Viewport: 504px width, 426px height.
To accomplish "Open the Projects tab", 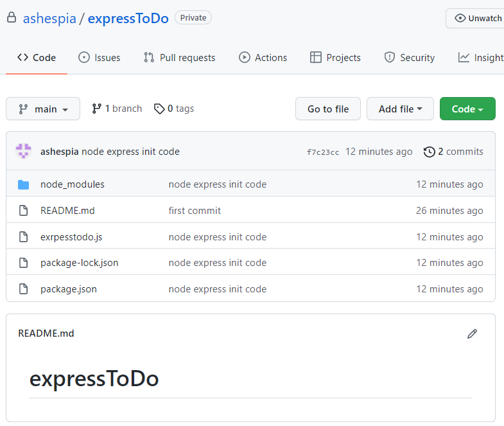I will [335, 58].
